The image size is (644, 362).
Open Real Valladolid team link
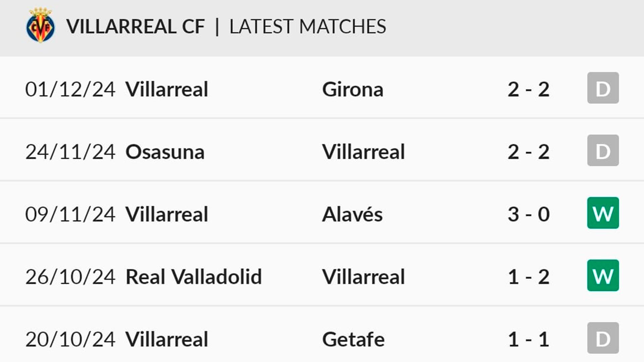(x=194, y=277)
